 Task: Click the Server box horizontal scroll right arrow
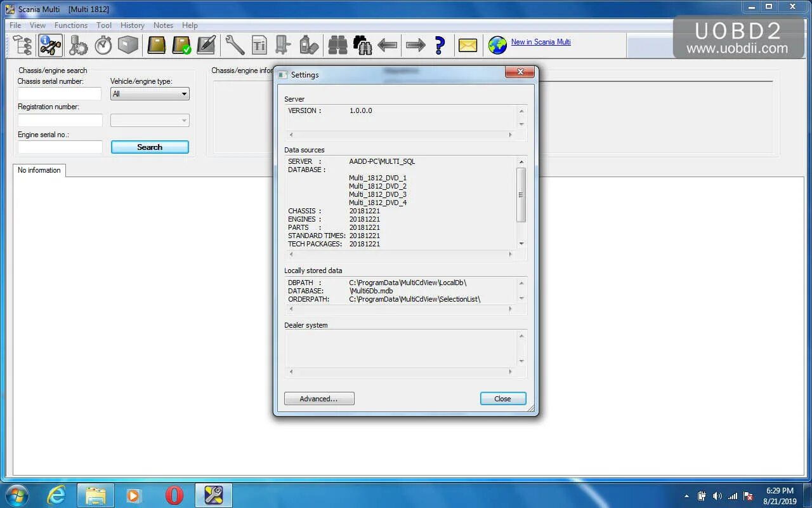510,135
